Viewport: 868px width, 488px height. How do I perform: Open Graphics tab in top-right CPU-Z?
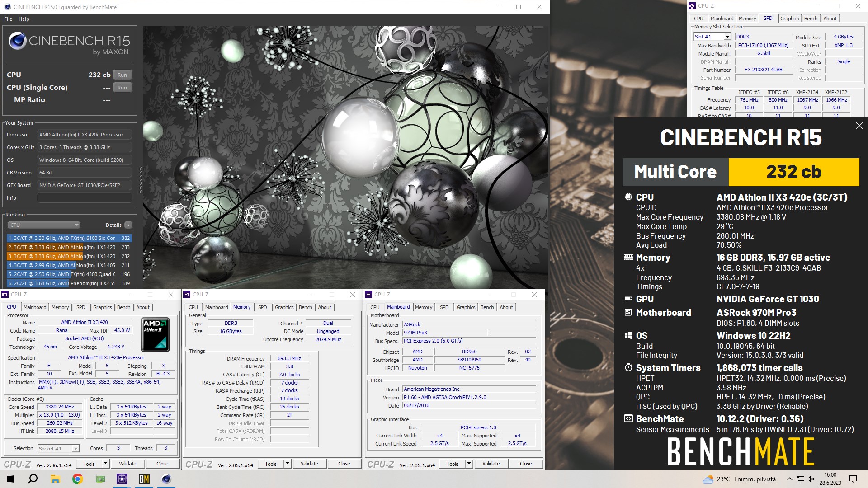[x=789, y=19]
